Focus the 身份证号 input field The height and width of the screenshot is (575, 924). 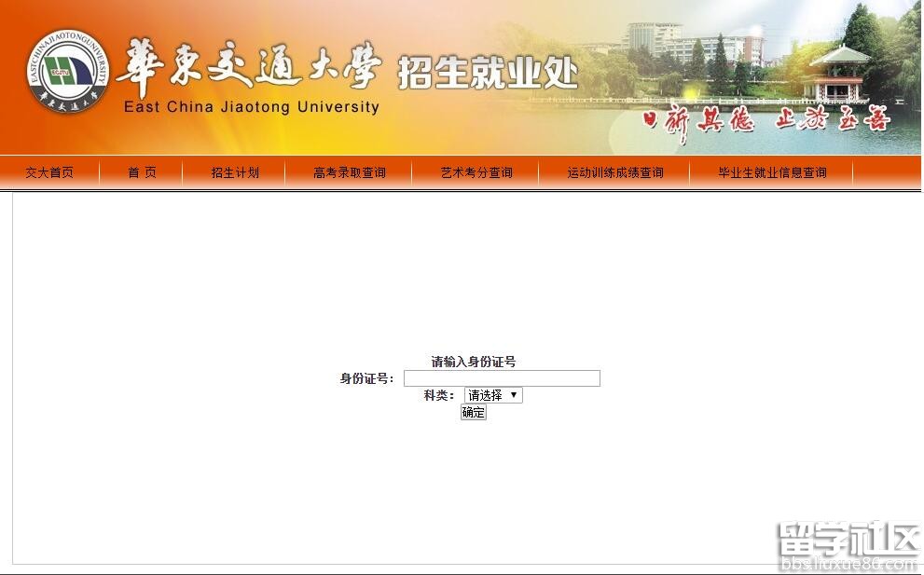tap(502, 378)
